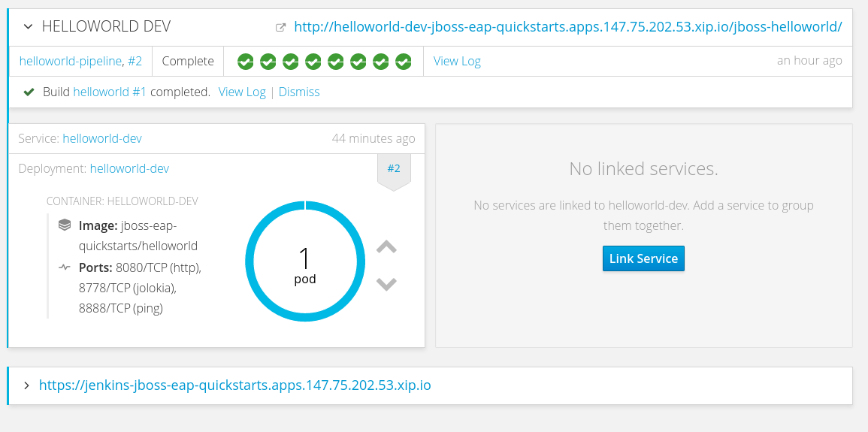Click the first green pipeline stage checkmark
Screen dimensions: 868x432
[x=245, y=62]
